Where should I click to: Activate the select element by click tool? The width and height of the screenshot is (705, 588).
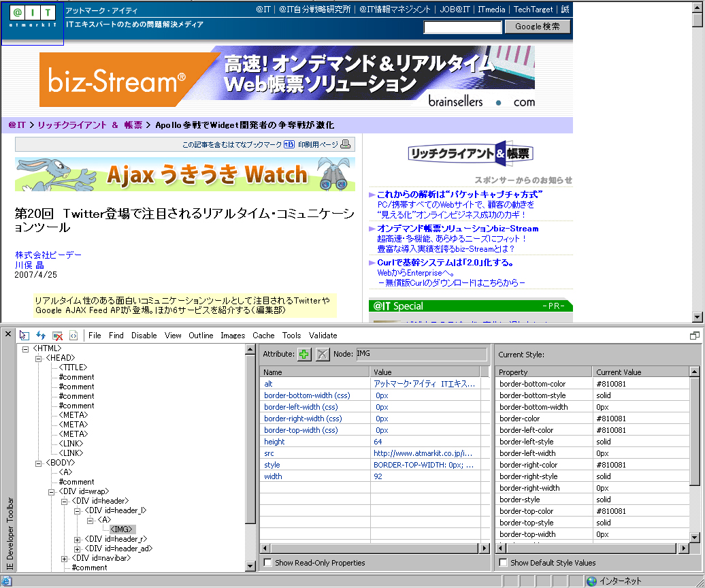pos(24,336)
